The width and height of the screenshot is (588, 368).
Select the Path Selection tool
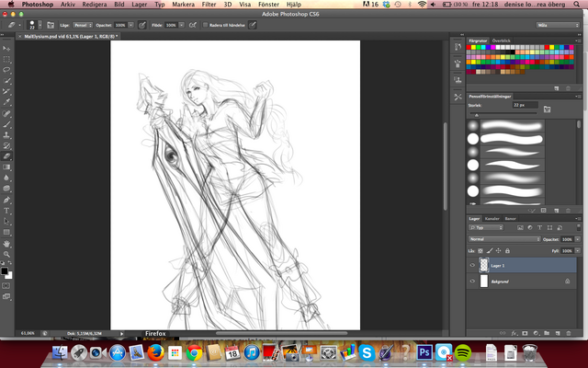[x=6, y=221]
